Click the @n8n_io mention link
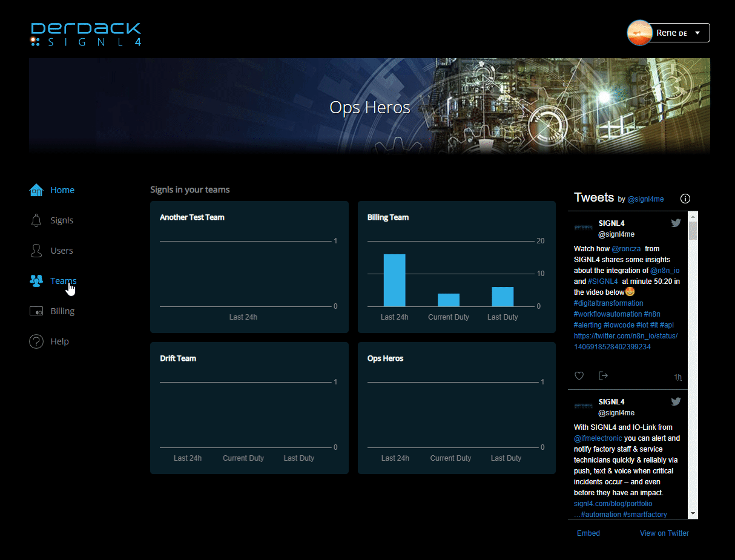Screen dimensions: 735x560 (x=665, y=271)
